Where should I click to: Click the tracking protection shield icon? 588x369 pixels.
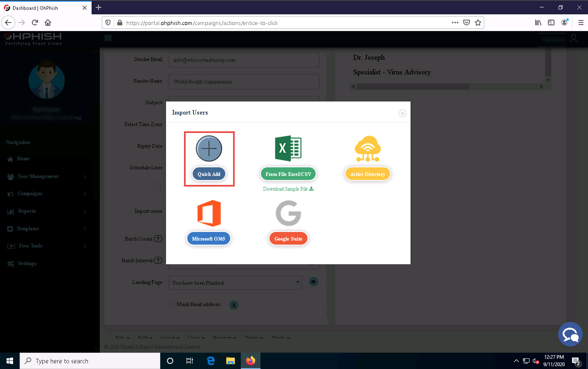tap(108, 23)
